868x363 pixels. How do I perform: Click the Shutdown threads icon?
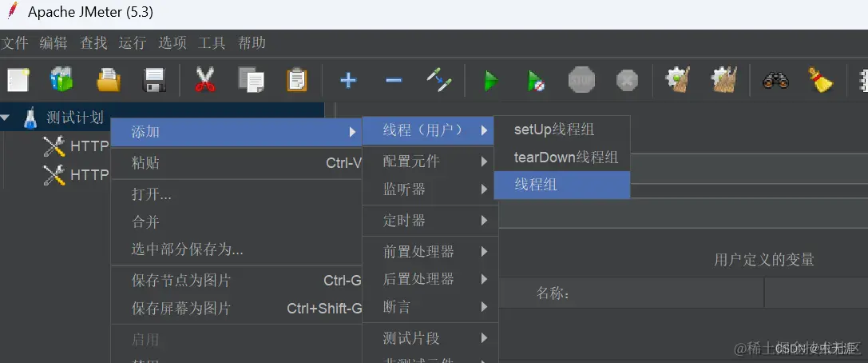(627, 81)
